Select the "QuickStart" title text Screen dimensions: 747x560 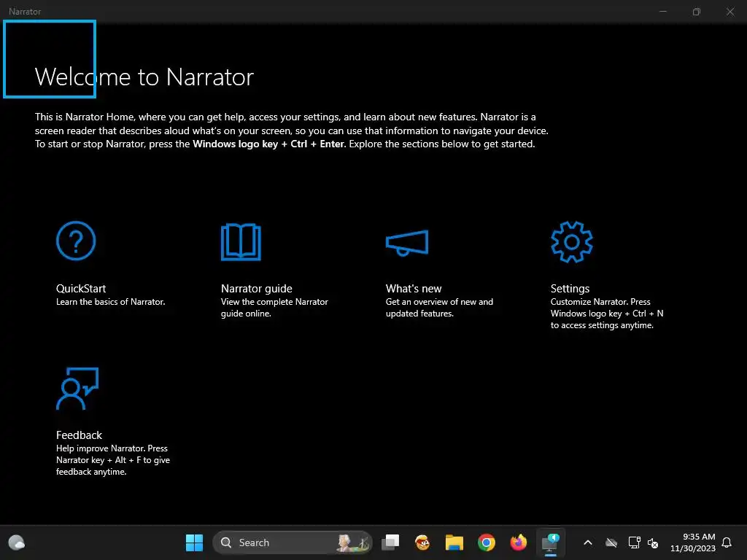tap(81, 289)
